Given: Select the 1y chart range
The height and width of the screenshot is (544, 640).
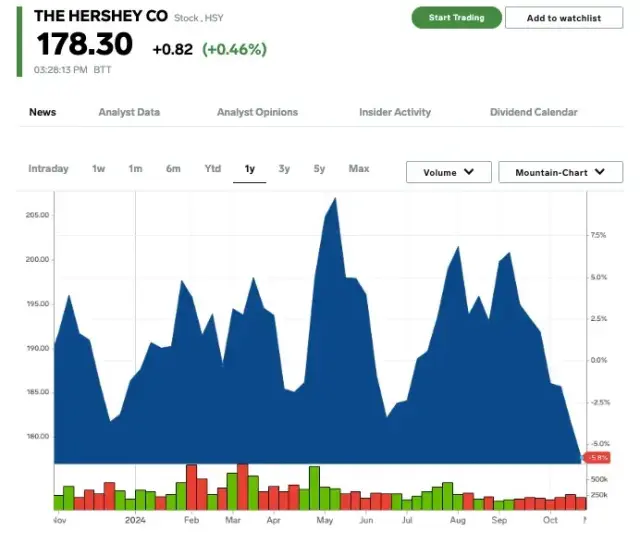Looking at the screenshot, I should (250, 169).
